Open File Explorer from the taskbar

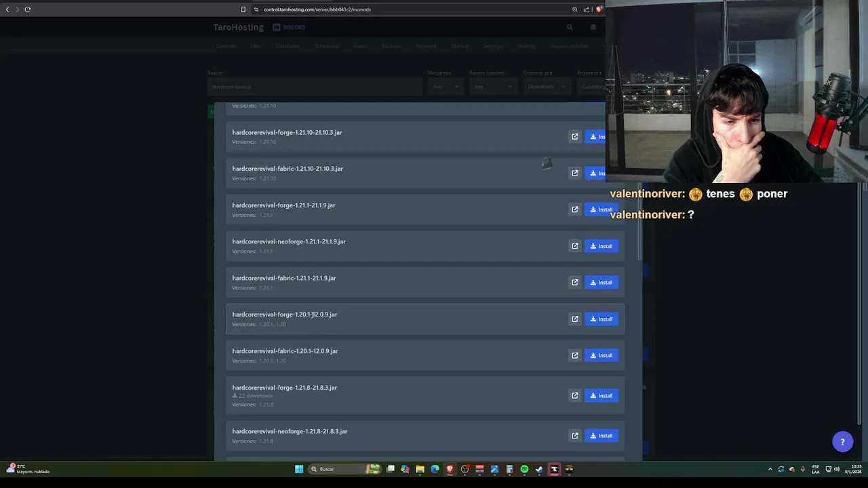pos(420,469)
